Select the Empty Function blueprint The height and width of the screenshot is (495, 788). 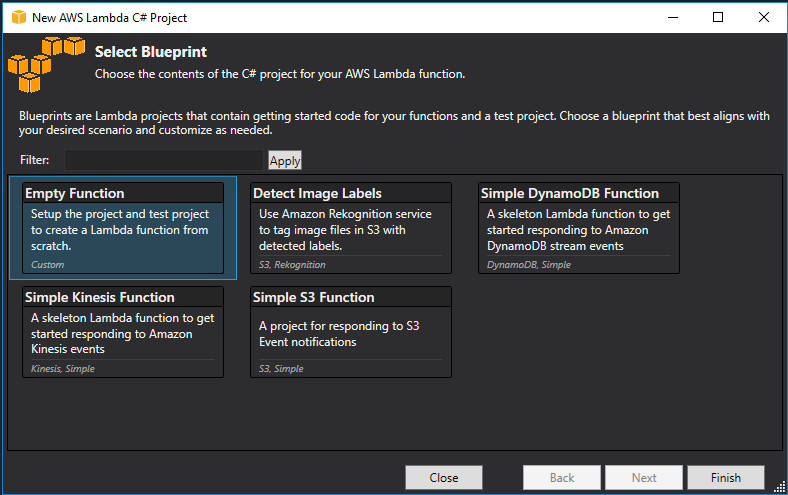click(x=123, y=227)
